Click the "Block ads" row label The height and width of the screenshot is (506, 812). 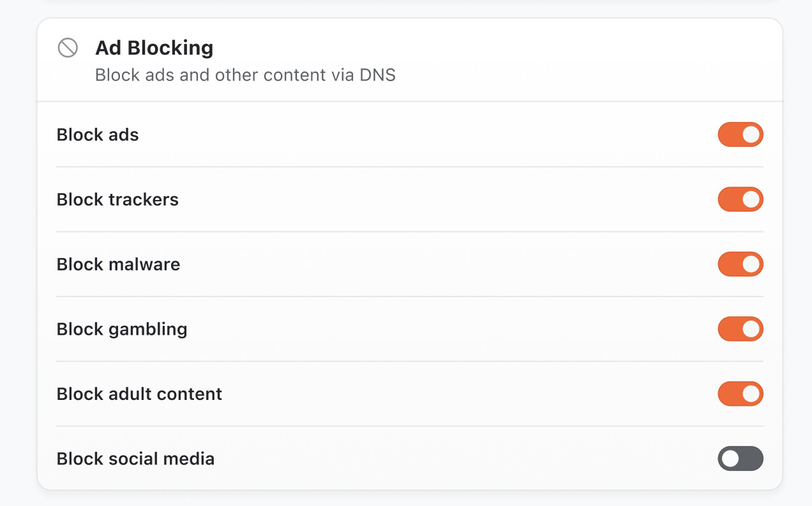(98, 135)
